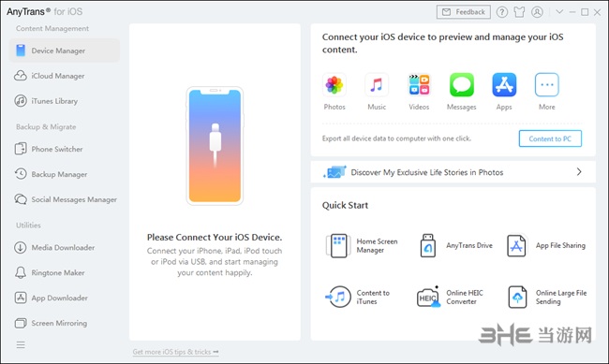This screenshot has height=364, width=609.
Task: Open the Apps category icon
Action: [504, 84]
